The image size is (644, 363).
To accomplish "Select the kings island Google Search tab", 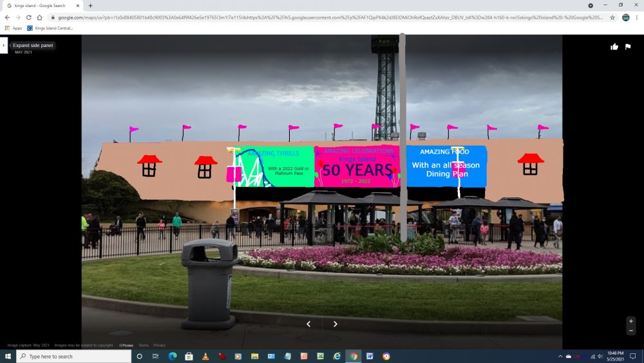I will [x=42, y=6].
